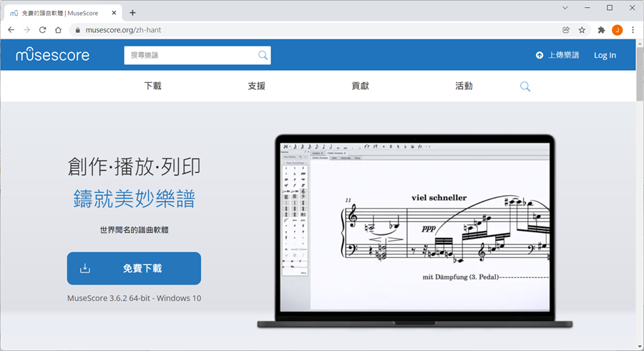Click the site search icon in navigation bar
This screenshot has height=351, width=644.
click(x=525, y=86)
